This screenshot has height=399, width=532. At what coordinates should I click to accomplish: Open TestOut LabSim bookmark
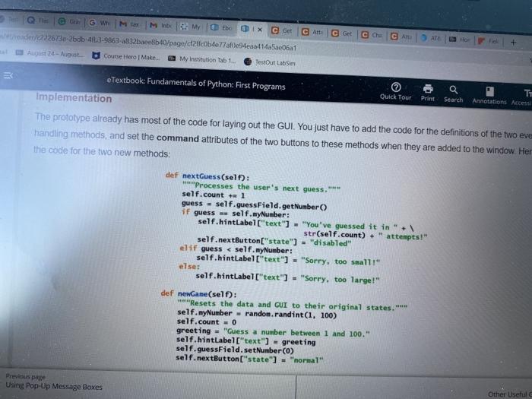tap(270, 62)
